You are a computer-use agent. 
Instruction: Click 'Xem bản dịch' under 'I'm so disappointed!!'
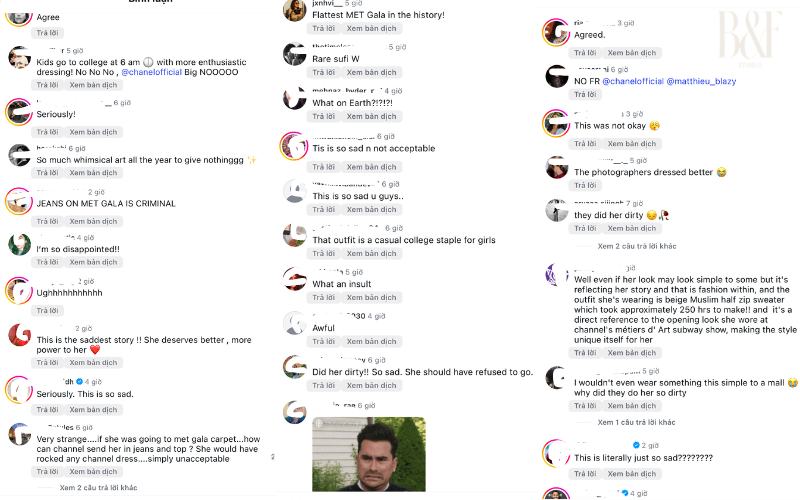[x=93, y=262]
